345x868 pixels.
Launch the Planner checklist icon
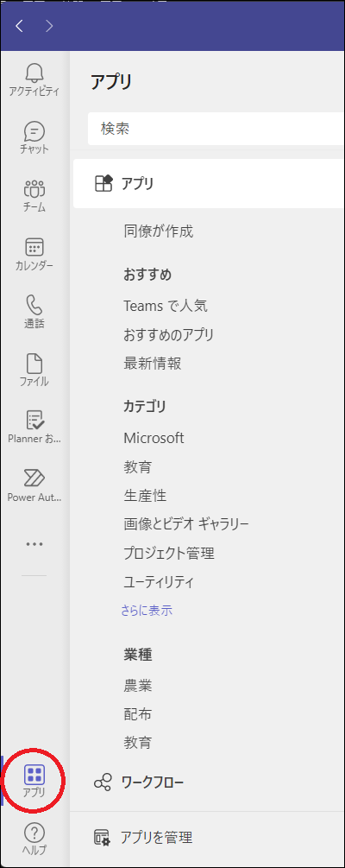[34, 421]
